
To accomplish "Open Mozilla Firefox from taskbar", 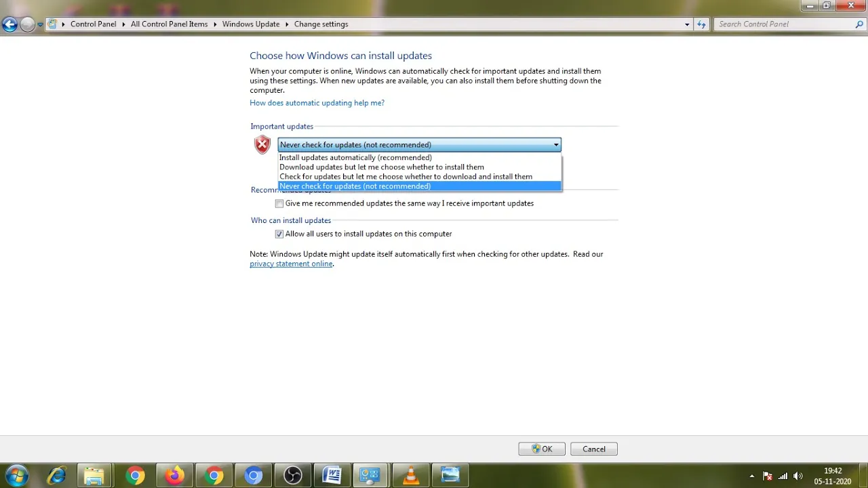I will (x=174, y=476).
